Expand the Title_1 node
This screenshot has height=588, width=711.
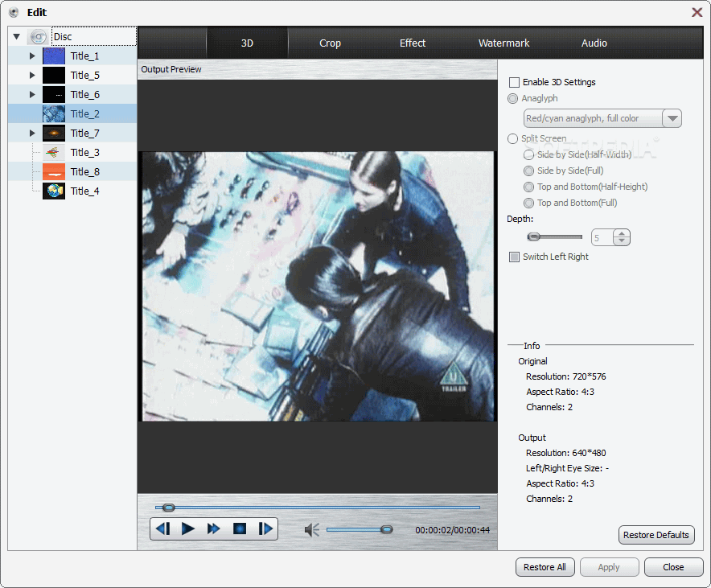32,56
